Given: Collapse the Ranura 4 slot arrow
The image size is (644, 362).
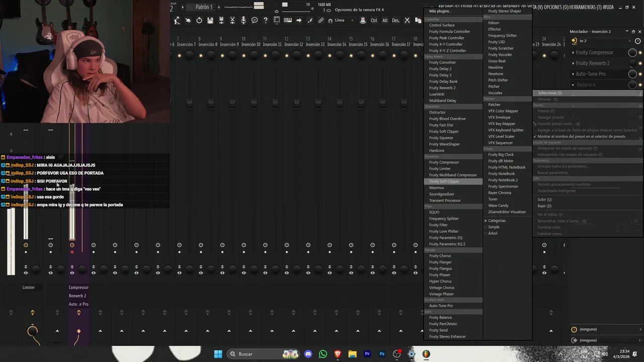Looking at the screenshot, I should [573, 85].
